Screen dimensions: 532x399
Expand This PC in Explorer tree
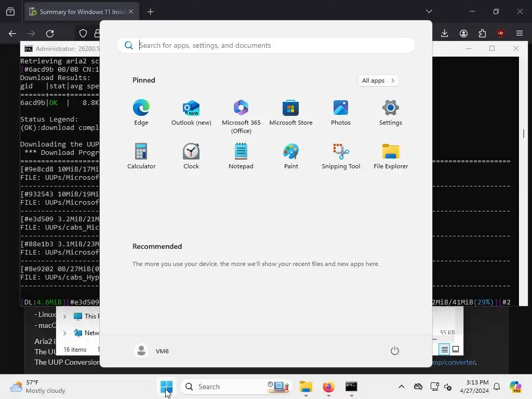pyautogui.click(x=64, y=316)
